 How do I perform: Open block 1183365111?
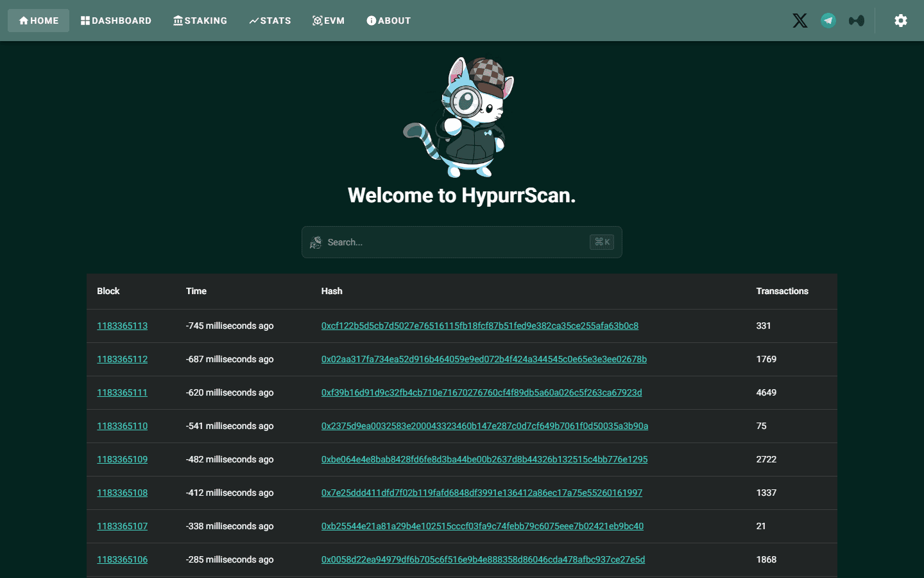pos(122,392)
